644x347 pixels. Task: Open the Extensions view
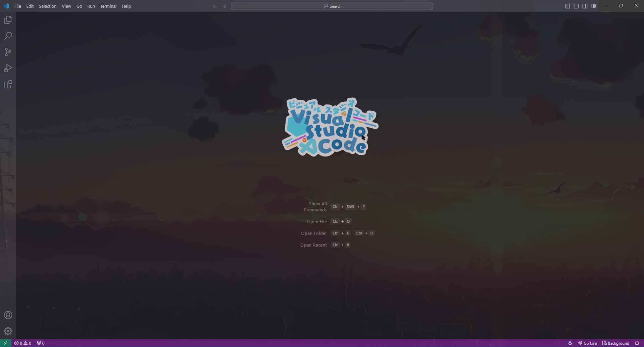[8, 84]
